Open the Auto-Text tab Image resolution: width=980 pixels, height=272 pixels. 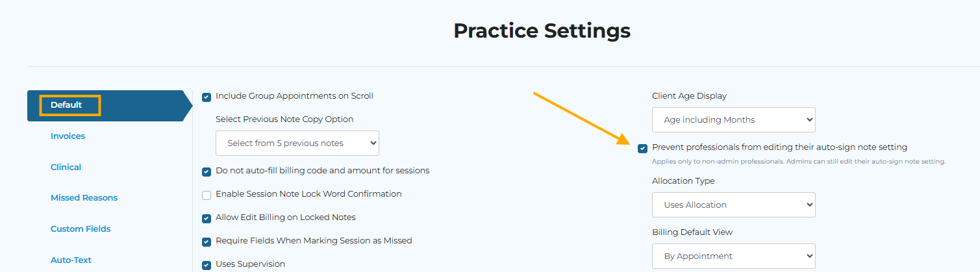coord(71,260)
